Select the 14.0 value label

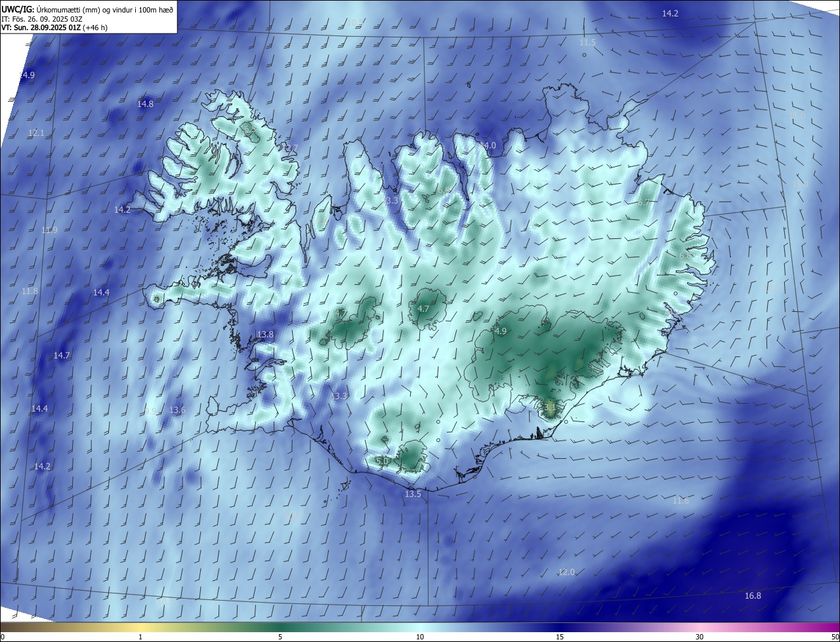tap(488, 145)
